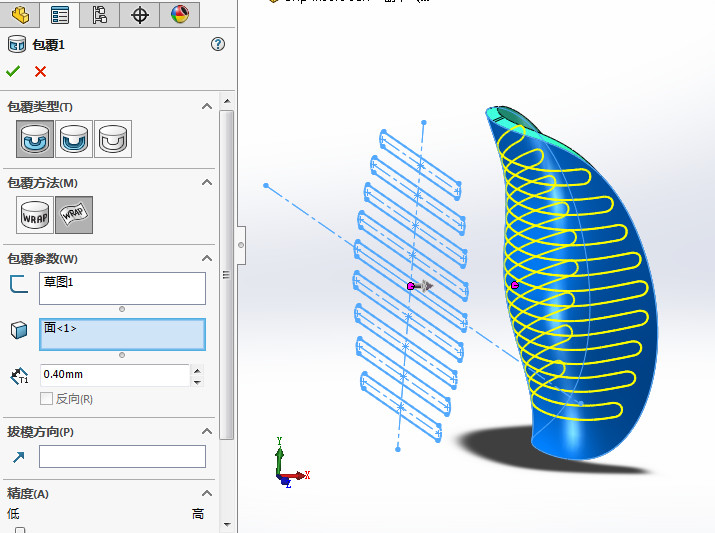
Task: Open help for the 包覆1 feature
Action: (x=218, y=44)
